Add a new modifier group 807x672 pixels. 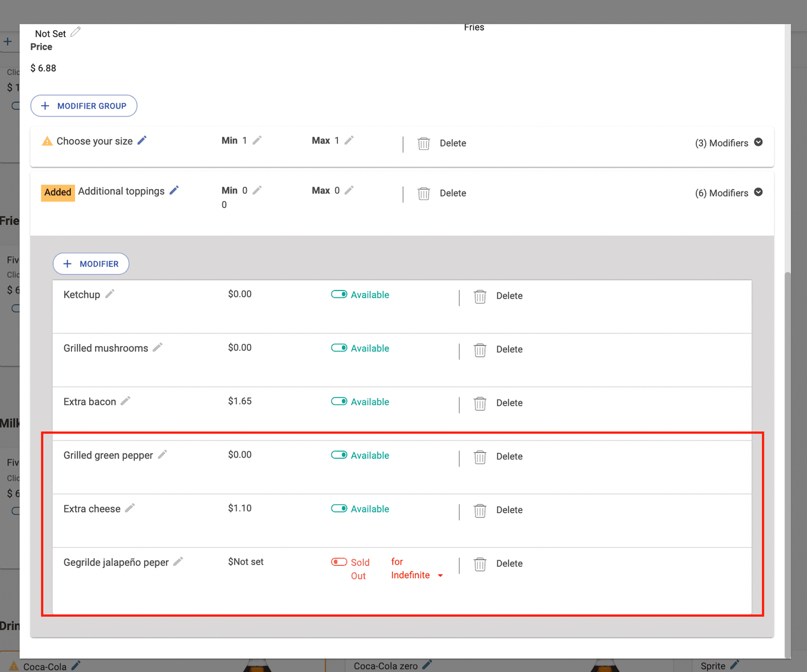[x=84, y=106]
